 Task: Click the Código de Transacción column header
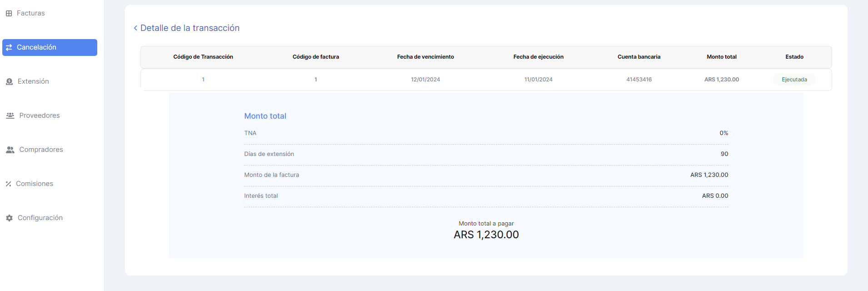[203, 57]
